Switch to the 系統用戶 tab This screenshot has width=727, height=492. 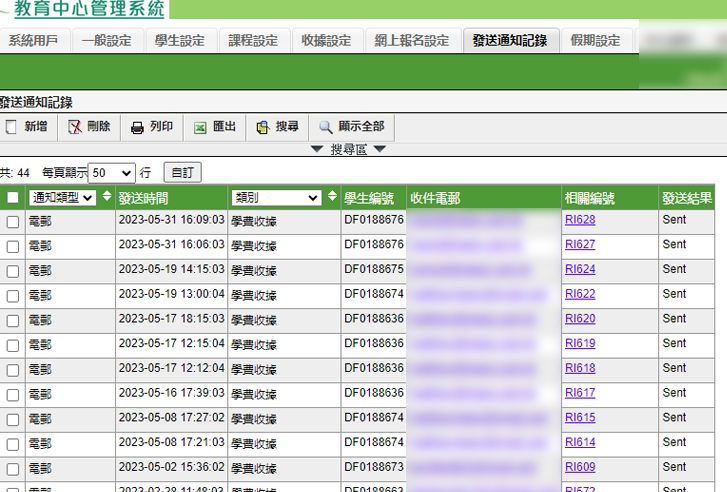(x=33, y=41)
